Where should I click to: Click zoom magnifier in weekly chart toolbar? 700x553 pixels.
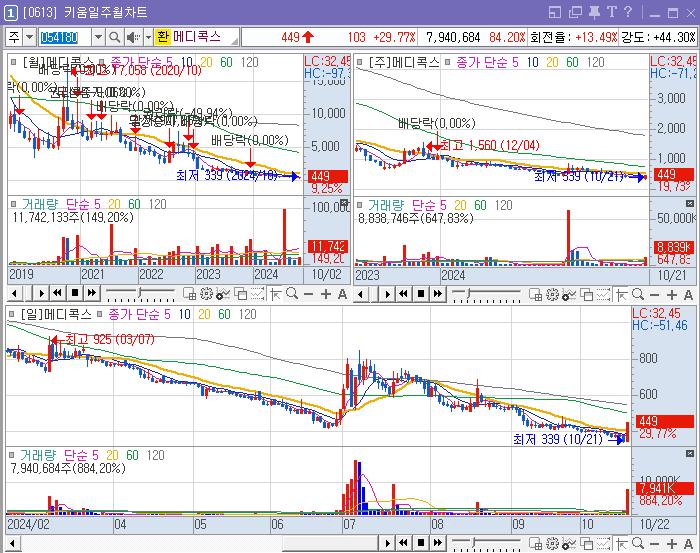[x=638, y=295]
